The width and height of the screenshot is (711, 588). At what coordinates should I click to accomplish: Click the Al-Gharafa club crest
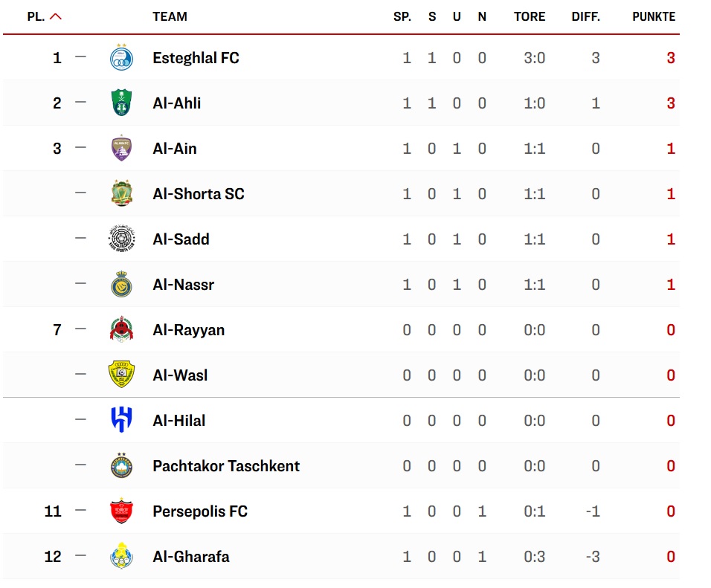(121, 556)
